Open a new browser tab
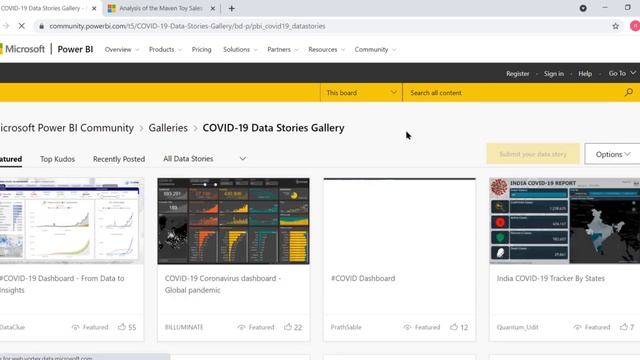 (231, 8)
